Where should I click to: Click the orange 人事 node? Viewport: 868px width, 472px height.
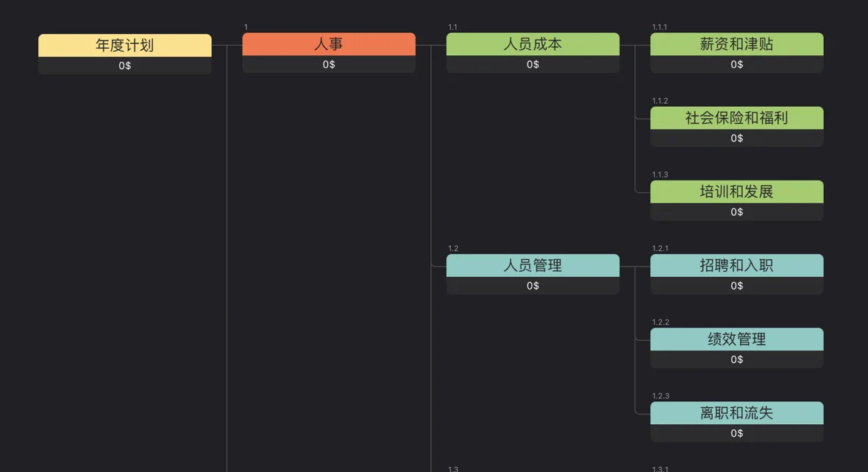(329, 44)
